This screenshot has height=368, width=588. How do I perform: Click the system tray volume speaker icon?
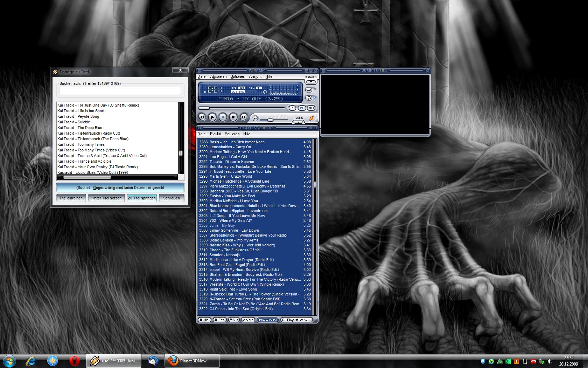pos(550,361)
